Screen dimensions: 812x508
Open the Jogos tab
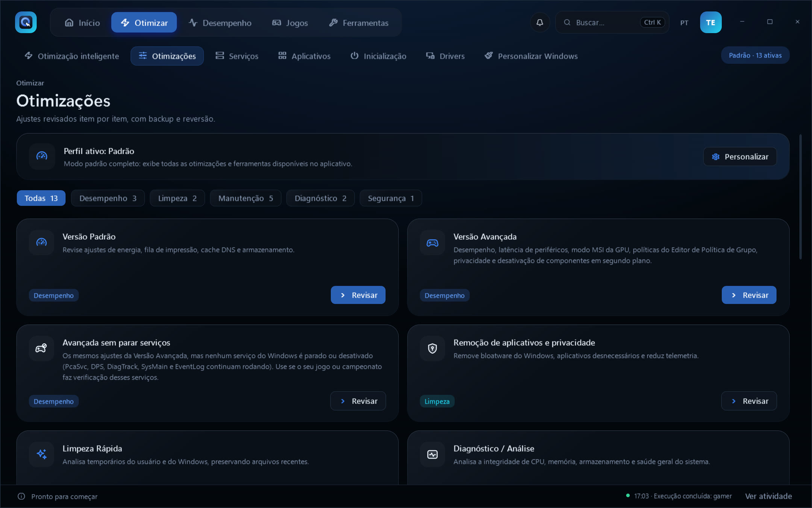[290, 23]
